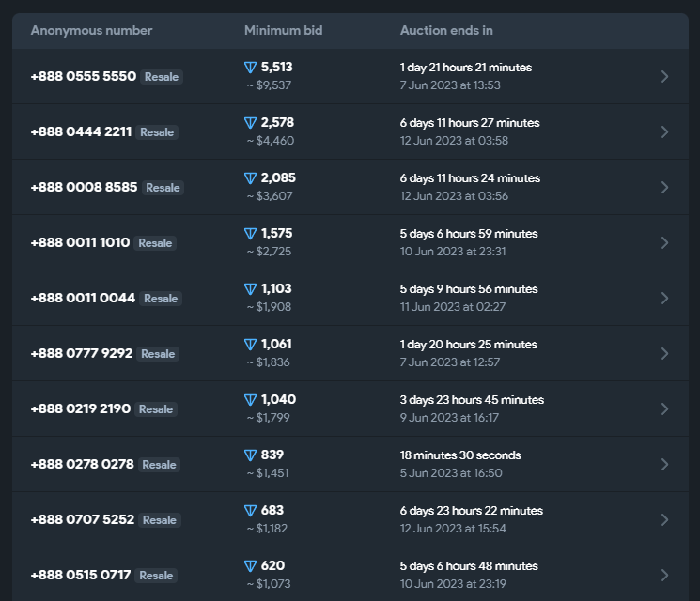Click Resale badge beside +888 0555 5550
This screenshot has width=700, height=601.
(x=162, y=77)
